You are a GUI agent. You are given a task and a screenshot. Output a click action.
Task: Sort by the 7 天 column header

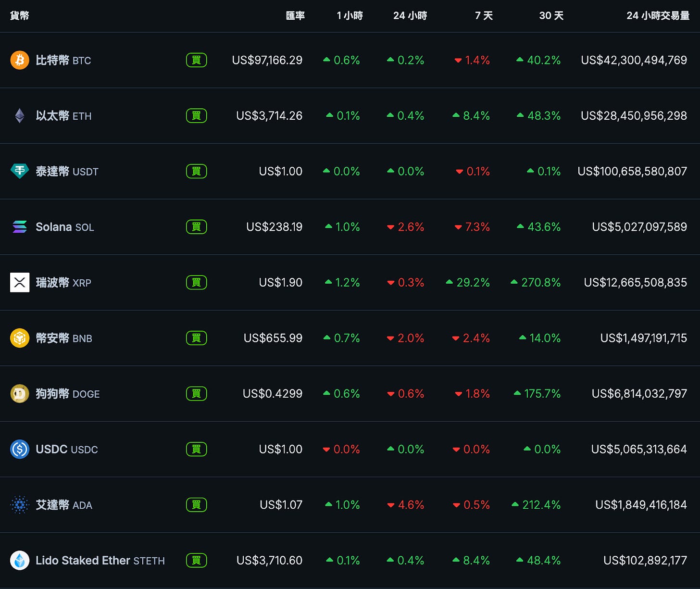pos(484,16)
